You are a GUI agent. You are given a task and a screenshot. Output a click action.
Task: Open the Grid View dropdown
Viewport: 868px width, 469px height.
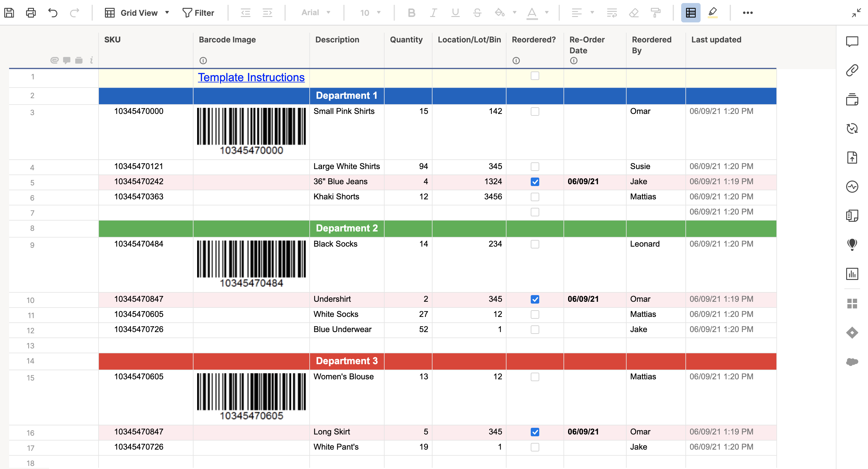click(167, 13)
